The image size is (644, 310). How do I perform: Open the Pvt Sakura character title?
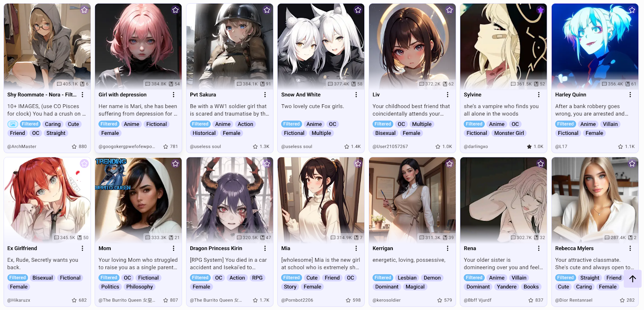coord(203,95)
